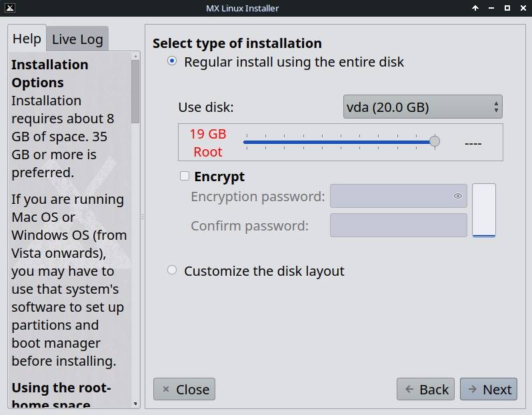Image resolution: width=532 pixels, height=415 pixels.
Task: Click the Confirm password field
Action: click(x=398, y=225)
